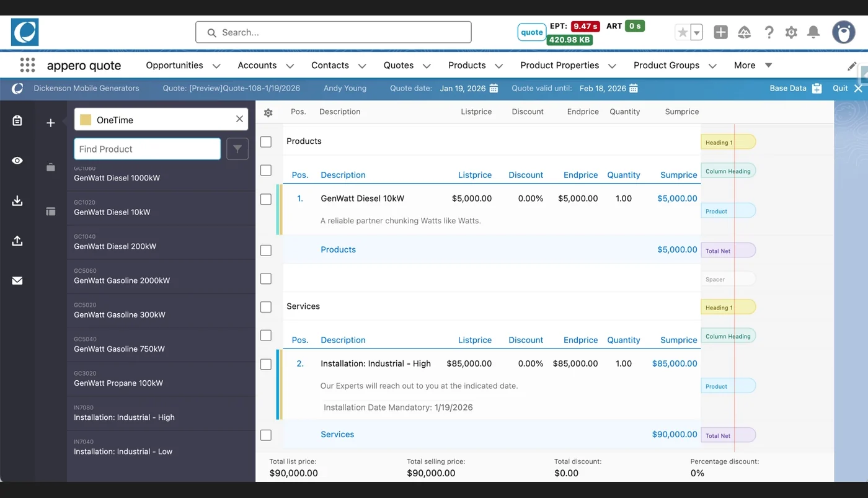Viewport: 868px width, 498px height.
Task: Click the Quit button
Action: pos(847,88)
